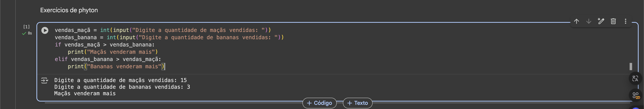Click the orange-badged squares icon at bottom right

[636, 95]
